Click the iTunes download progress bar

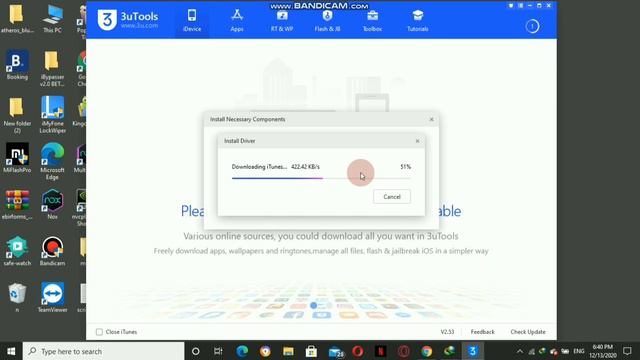point(321,178)
